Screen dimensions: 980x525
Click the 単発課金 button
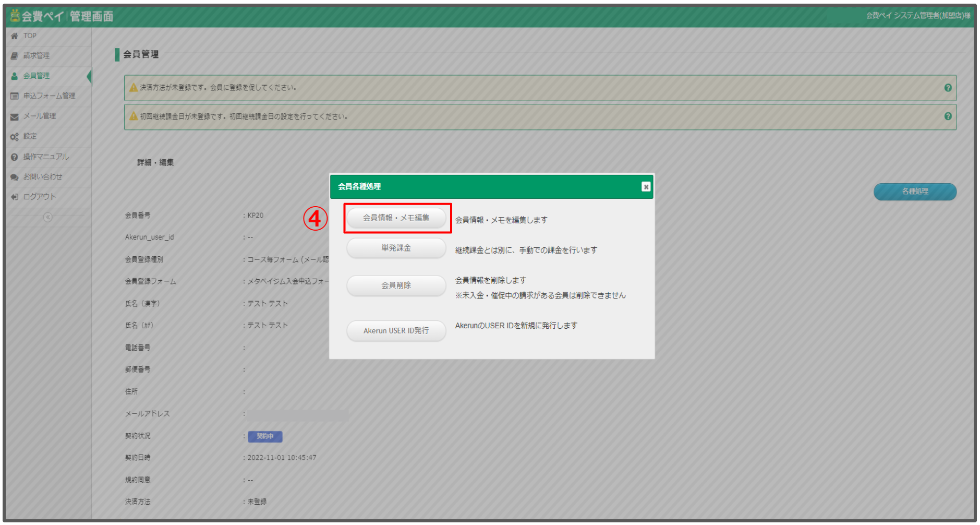click(396, 248)
